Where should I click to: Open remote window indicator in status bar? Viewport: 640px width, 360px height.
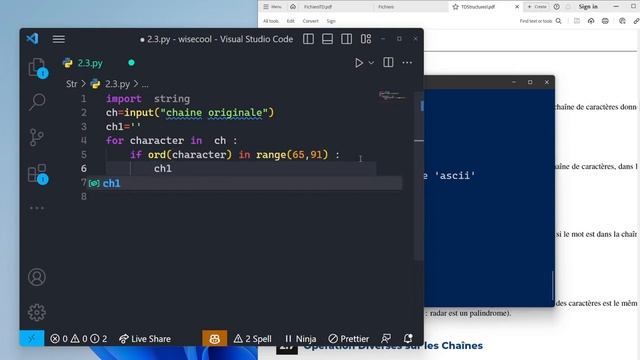point(32,338)
